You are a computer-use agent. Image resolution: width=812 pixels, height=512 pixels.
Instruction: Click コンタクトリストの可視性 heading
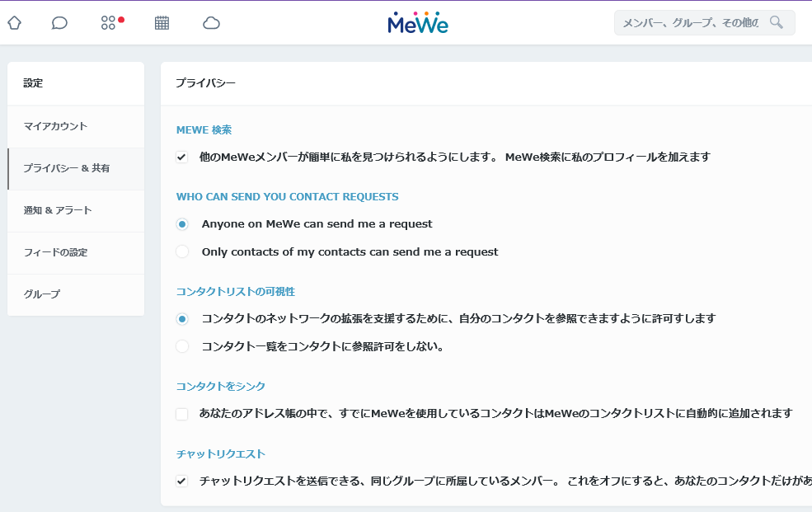(236, 292)
